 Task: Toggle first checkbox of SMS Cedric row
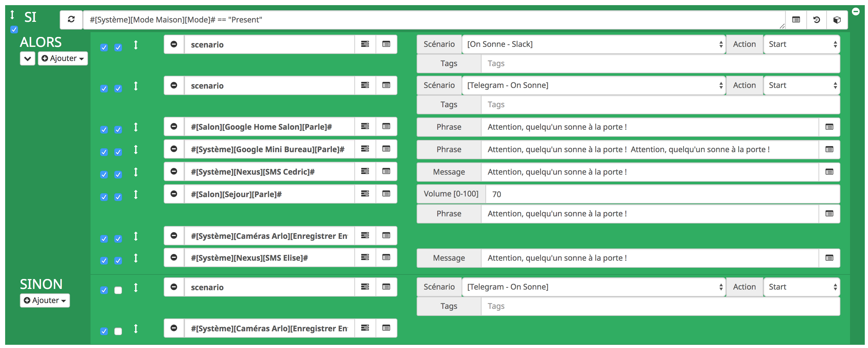coord(104,175)
